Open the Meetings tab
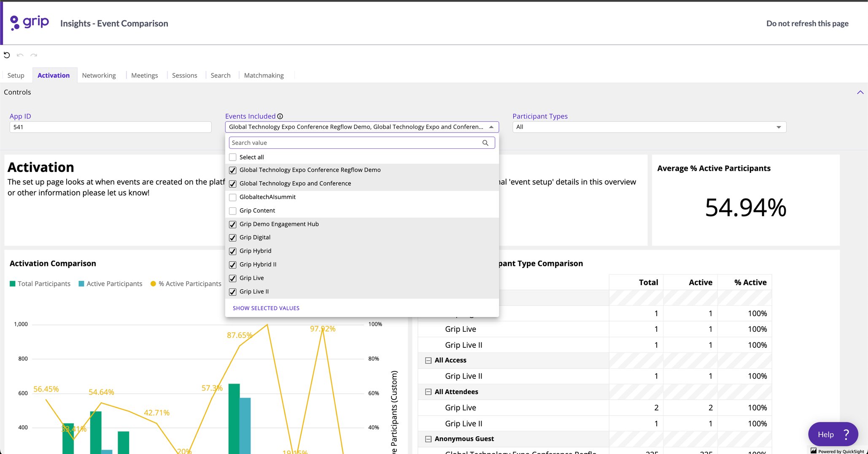Screen dimensions: 868x454 click(x=145, y=75)
